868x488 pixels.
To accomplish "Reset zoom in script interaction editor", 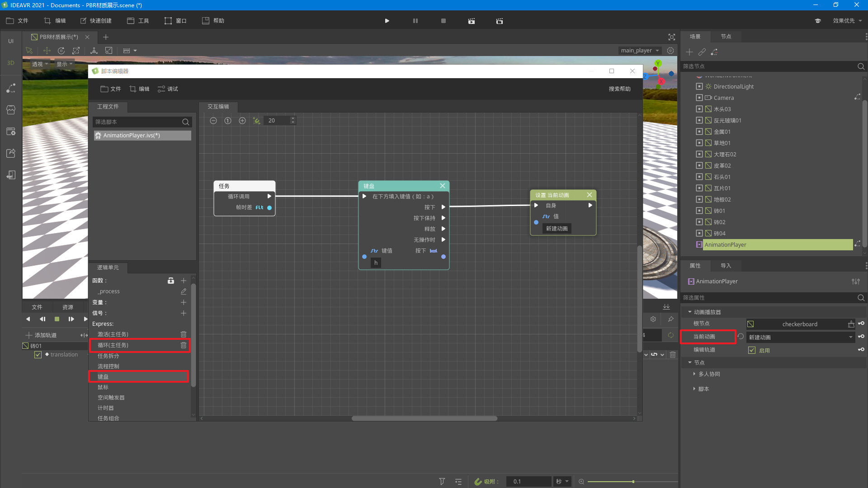I will 228,121.
